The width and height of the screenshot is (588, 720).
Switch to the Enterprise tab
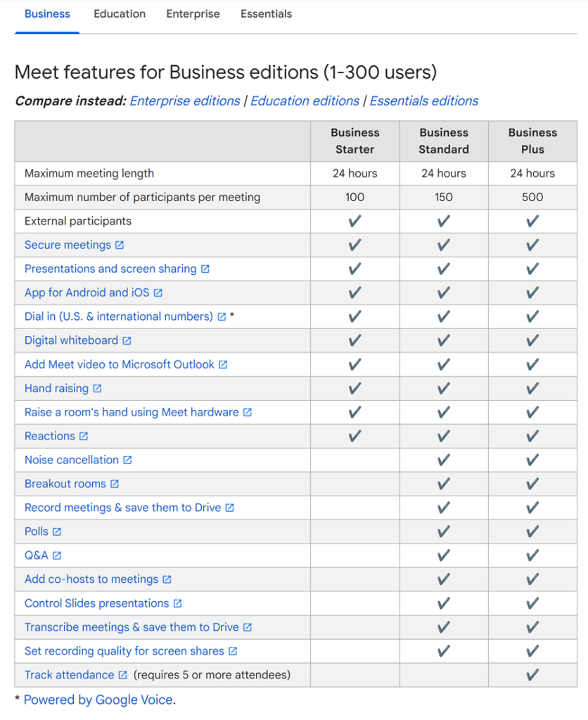(x=193, y=14)
